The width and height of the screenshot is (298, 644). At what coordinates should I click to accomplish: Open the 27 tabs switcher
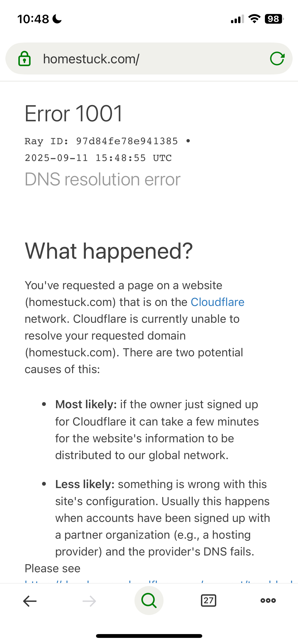click(x=209, y=601)
